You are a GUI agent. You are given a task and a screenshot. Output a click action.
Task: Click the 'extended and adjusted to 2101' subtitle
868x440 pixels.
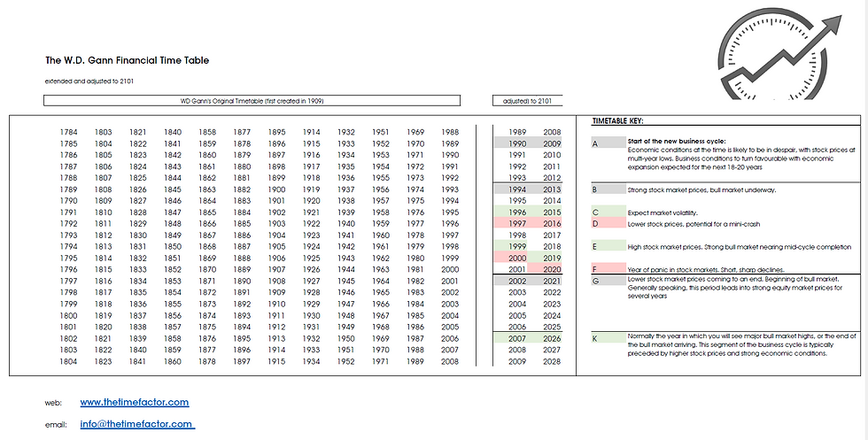89,81
